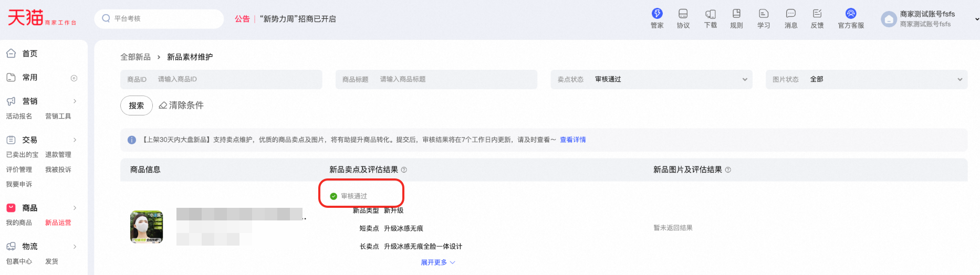This screenshot has height=275, width=980.
Task: Open the "新势力周"招商已开启 announcement
Action: [298, 19]
